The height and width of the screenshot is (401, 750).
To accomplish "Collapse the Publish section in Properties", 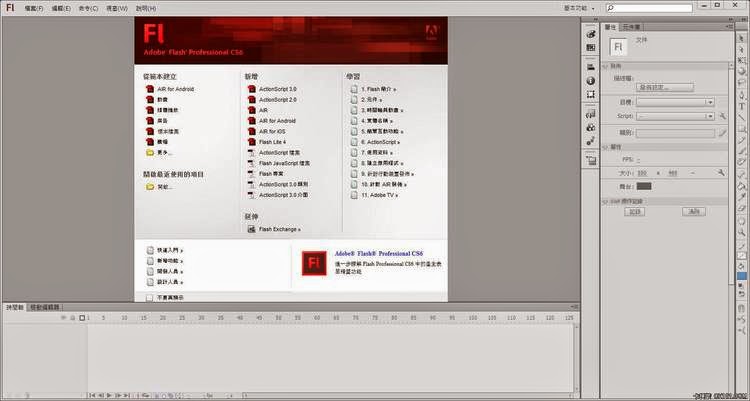I will [x=606, y=66].
